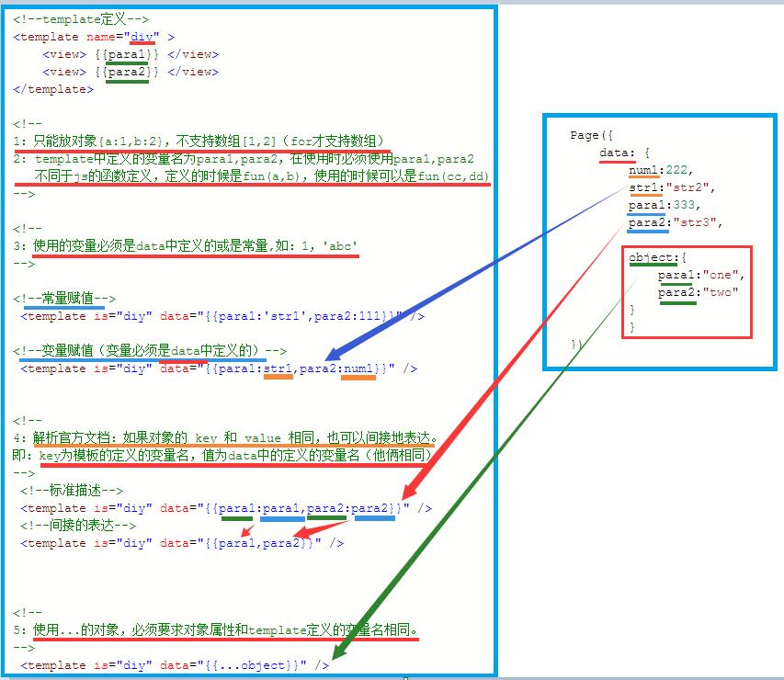
Task: Click the 变量赋值 comment line
Action: [151, 351]
